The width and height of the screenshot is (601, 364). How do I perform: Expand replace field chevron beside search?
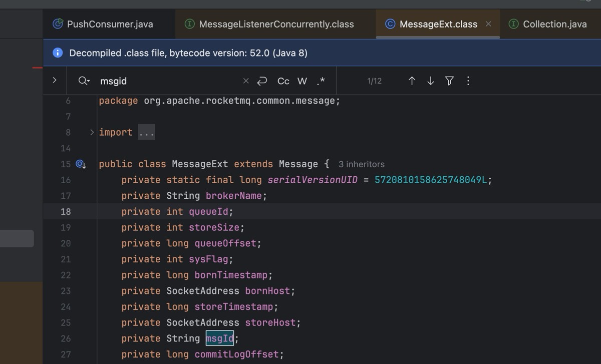tap(55, 80)
